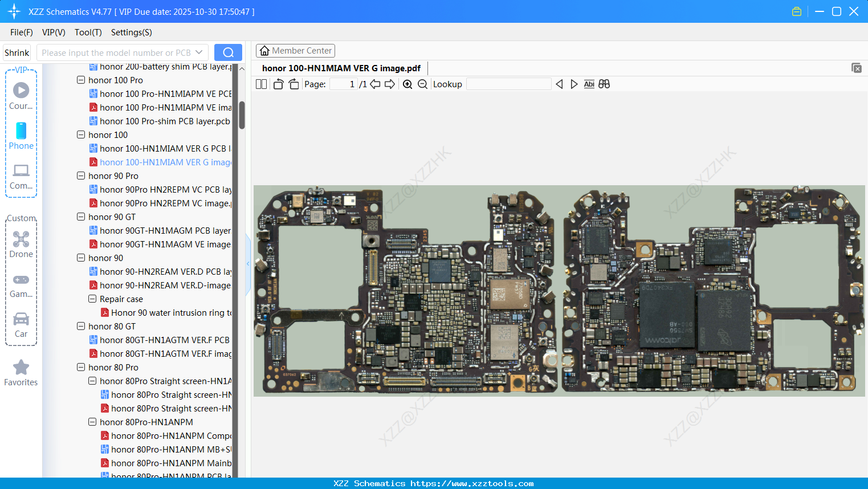Click the Shrink button
This screenshot has width=868, height=489.
pyautogui.click(x=17, y=52)
